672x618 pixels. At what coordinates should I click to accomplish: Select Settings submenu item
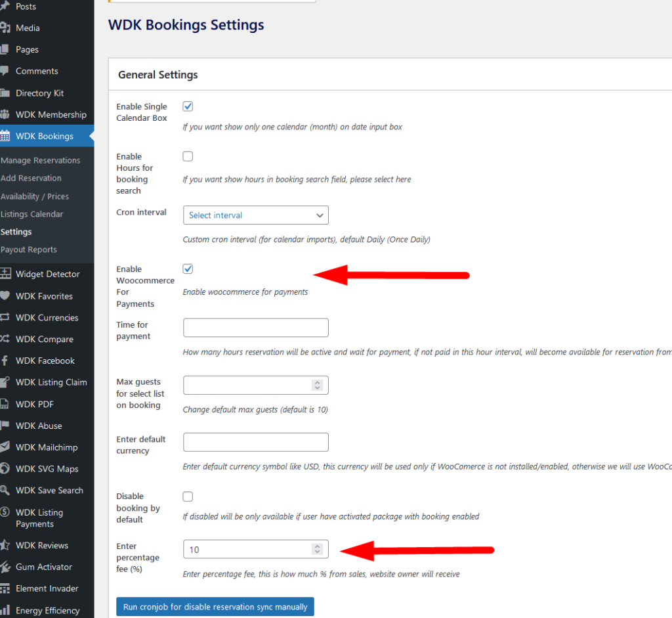(x=16, y=232)
